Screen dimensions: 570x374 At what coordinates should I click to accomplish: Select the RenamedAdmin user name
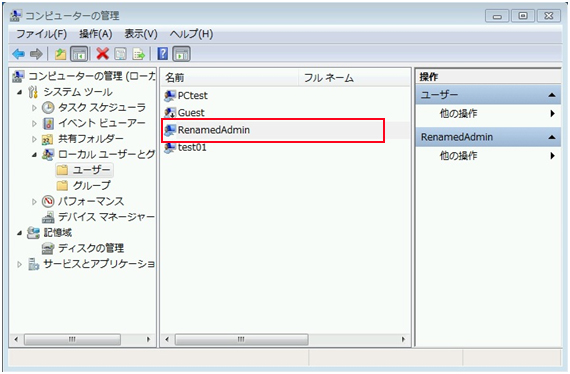coord(213,130)
